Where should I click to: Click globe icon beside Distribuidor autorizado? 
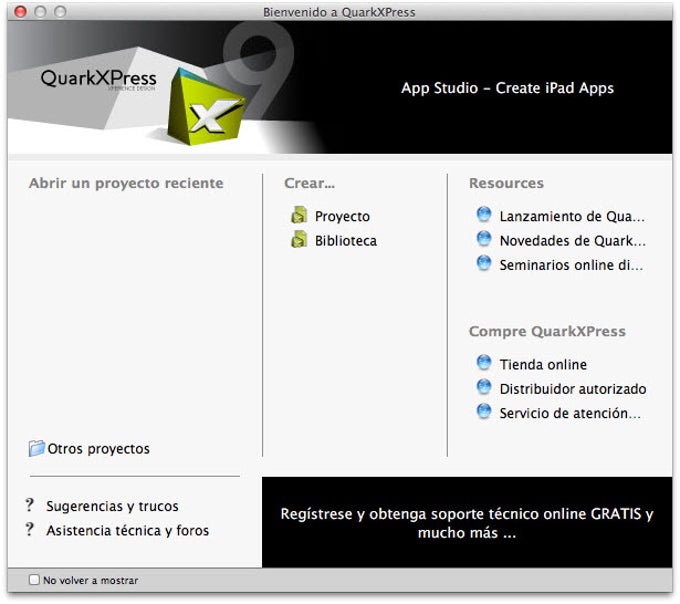coord(484,387)
